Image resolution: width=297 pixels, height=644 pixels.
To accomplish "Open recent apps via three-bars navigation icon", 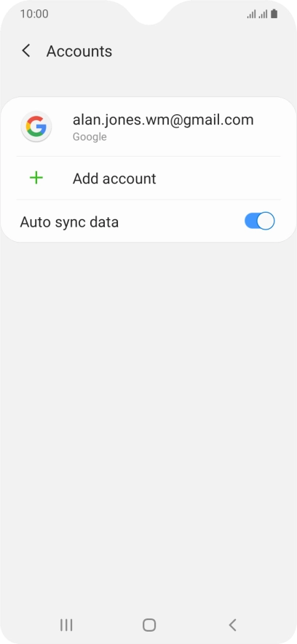I will (66, 625).
